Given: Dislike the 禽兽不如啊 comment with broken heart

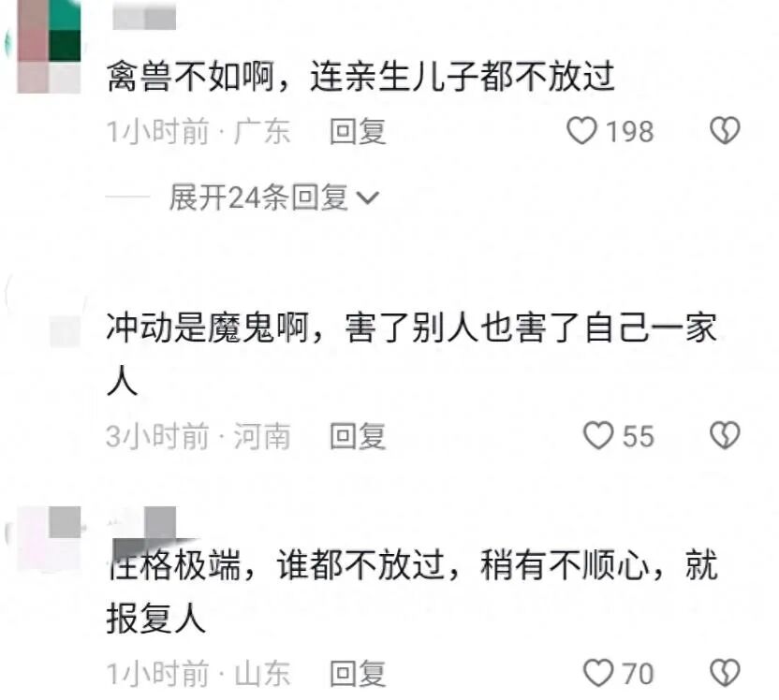Looking at the screenshot, I should point(725,131).
